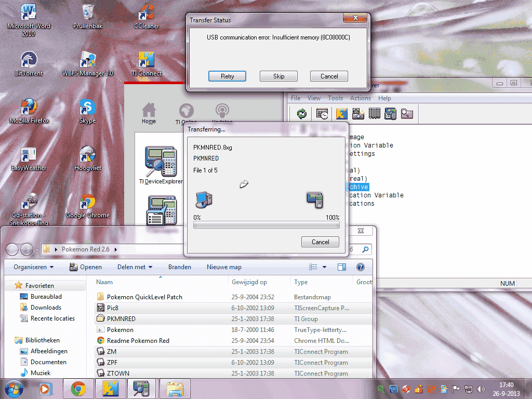Viewport: 532px width, 399px height.
Task: Toggle the preview pane icon in Explorer
Action: (x=342, y=267)
